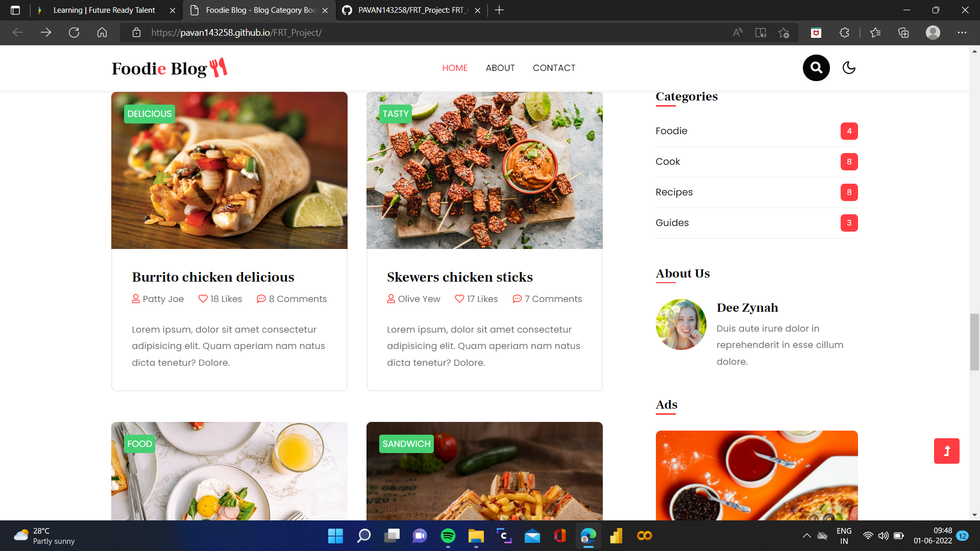Click the SANDWICH tag label
Viewport: 980px width, 551px height.
coord(406,444)
